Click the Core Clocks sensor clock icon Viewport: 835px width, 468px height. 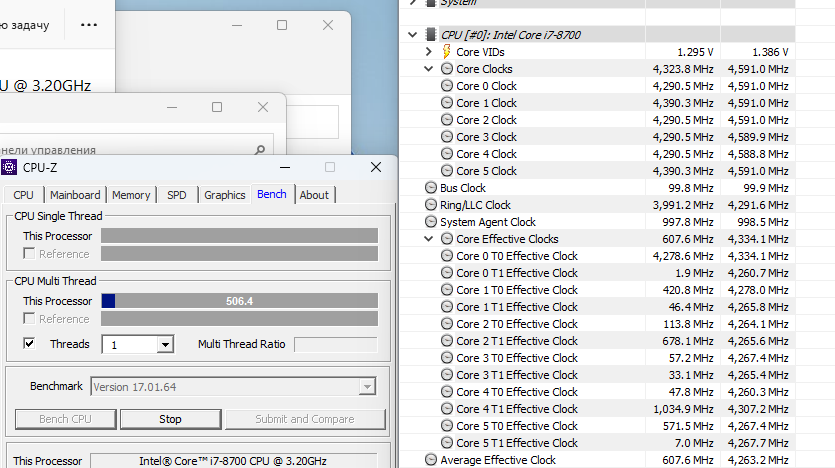[447, 69]
